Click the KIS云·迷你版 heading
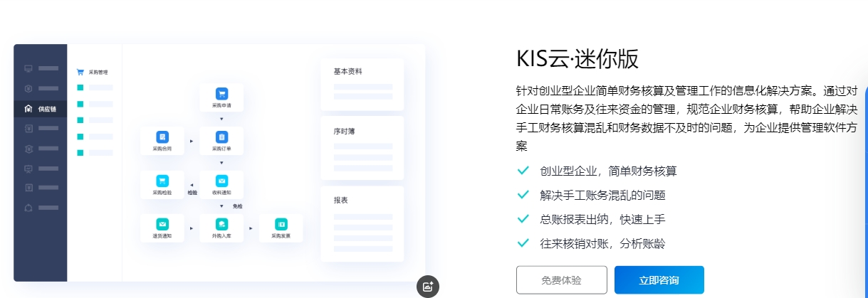 pos(577,58)
